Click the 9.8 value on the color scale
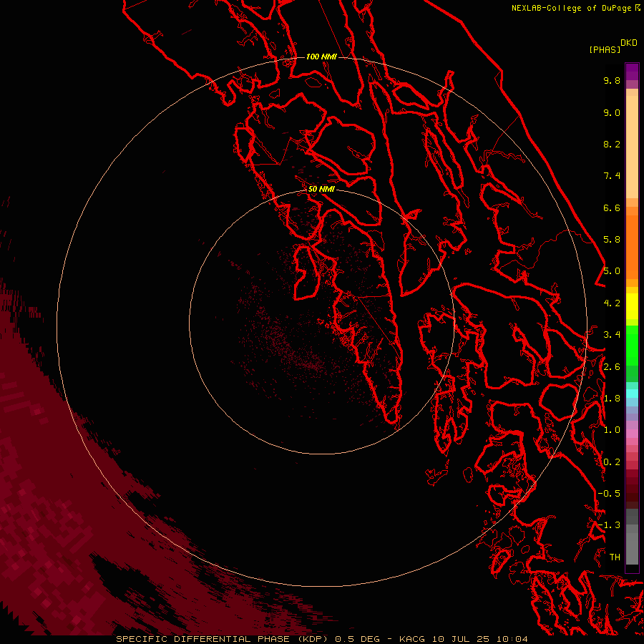Screen dimensions: 644x644 click(612, 80)
